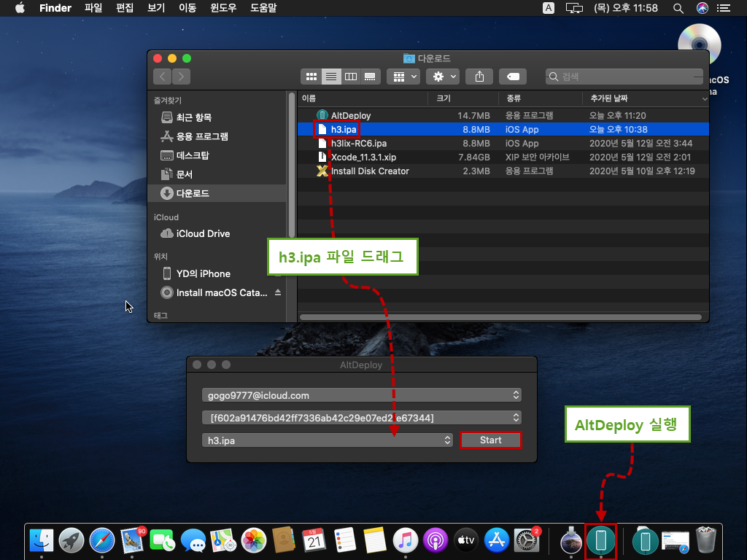The height and width of the screenshot is (560, 747).
Task: Select Downloads (다운로드) in sidebar
Action: [217, 192]
